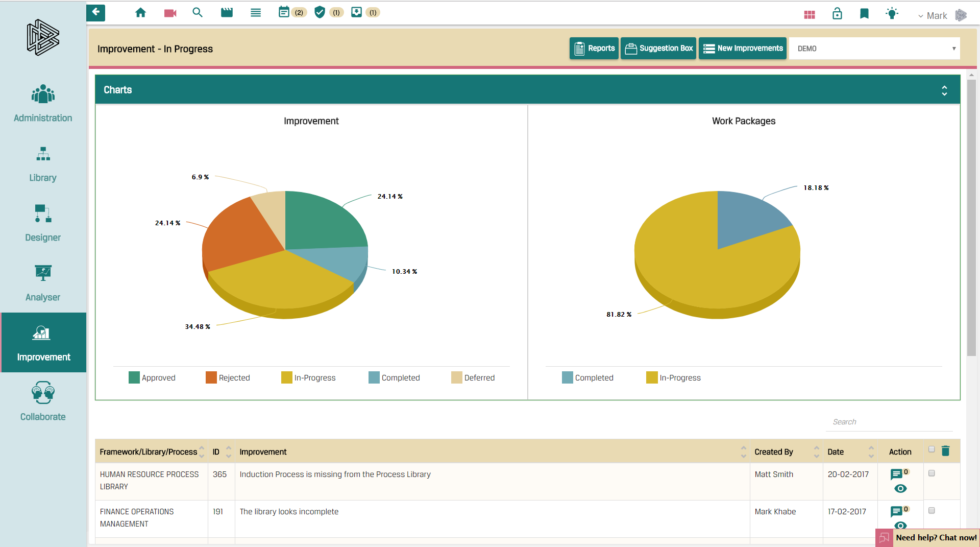Check the checkbox for improvement ID 365

pos(933,473)
